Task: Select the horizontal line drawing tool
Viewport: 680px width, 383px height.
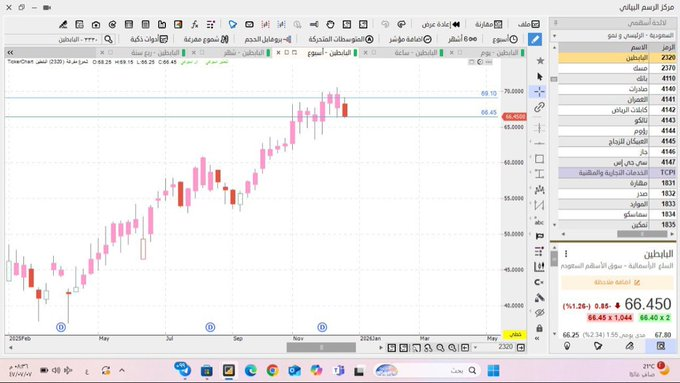Action: [x=539, y=143]
